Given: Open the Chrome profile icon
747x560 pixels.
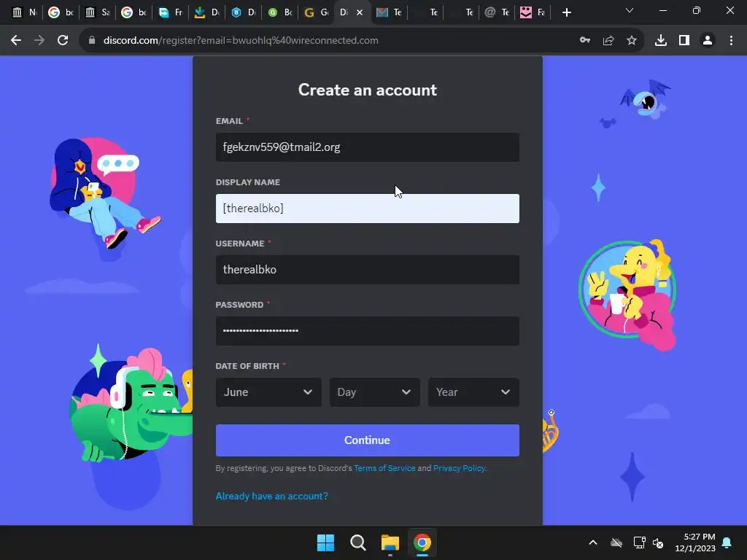Looking at the screenshot, I should [708, 41].
